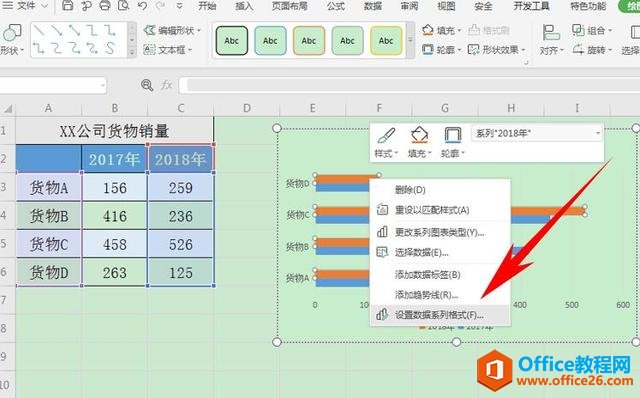This screenshot has height=398, width=640.
Task: Select the 2018年 header cell
Action: pos(180,159)
